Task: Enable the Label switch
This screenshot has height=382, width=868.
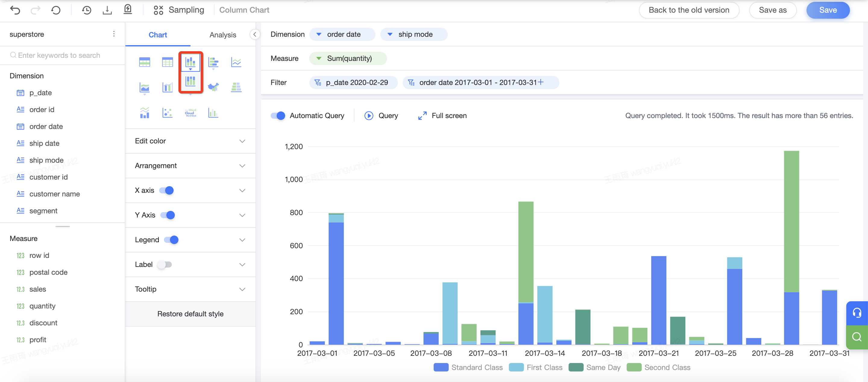Action: 165,265
